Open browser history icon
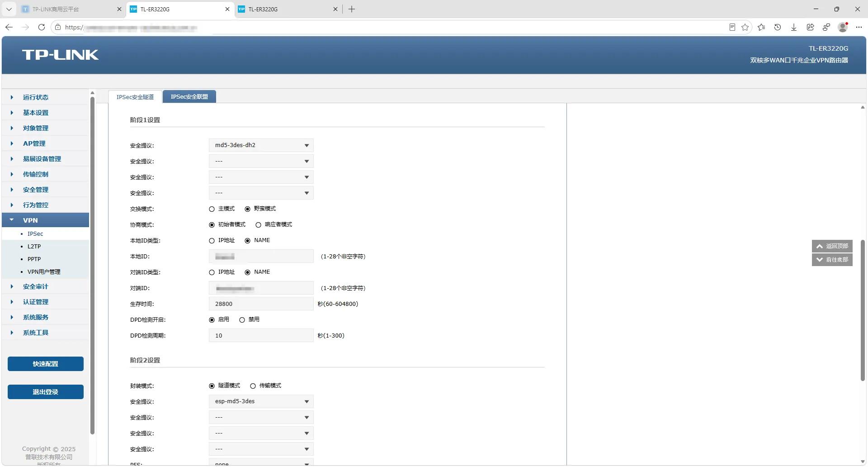The width and height of the screenshot is (868, 467). pos(778,27)
